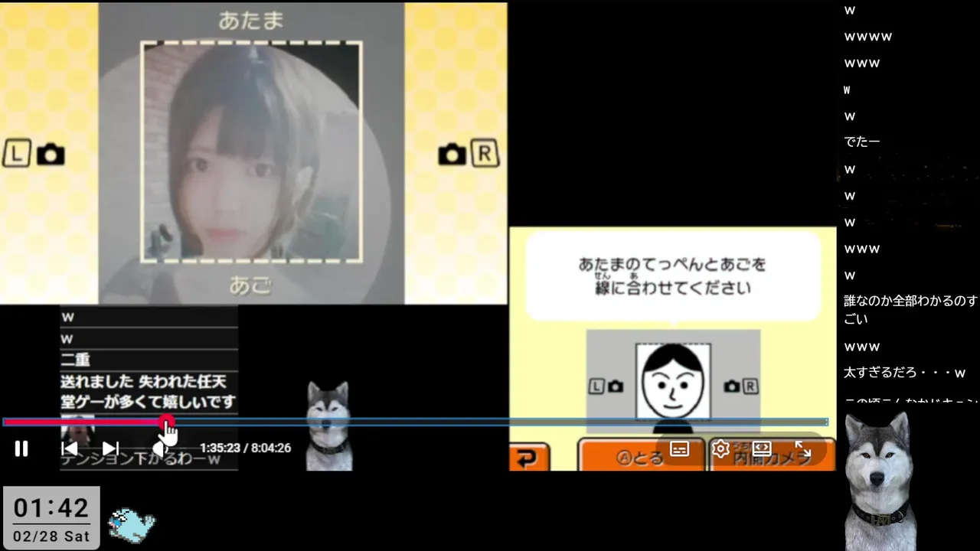Viewport: 980px width, 551px height.
Task: Click the L camera icon on top screen
Action: point(34,155)
